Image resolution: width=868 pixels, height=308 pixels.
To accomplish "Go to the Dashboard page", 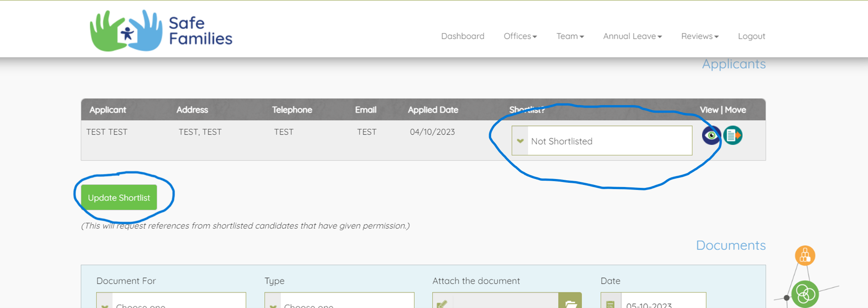I will 463,36.
